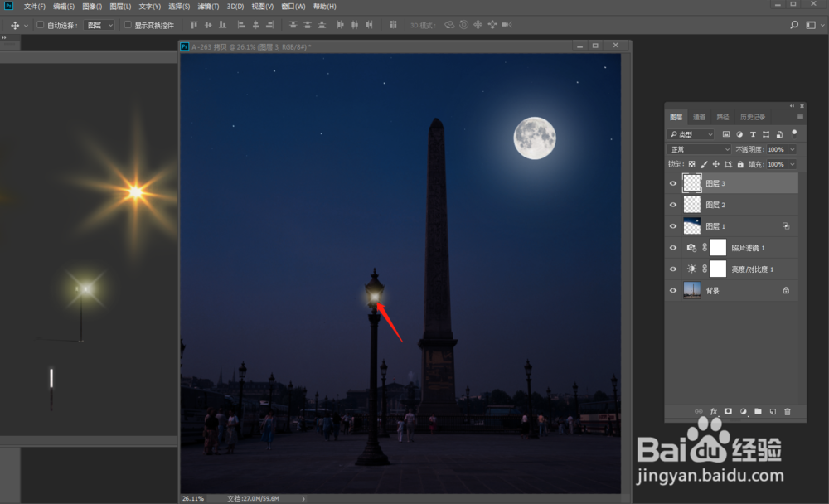
Task: Filter layers by adjustment layer icon
Action: pos(739,134)
